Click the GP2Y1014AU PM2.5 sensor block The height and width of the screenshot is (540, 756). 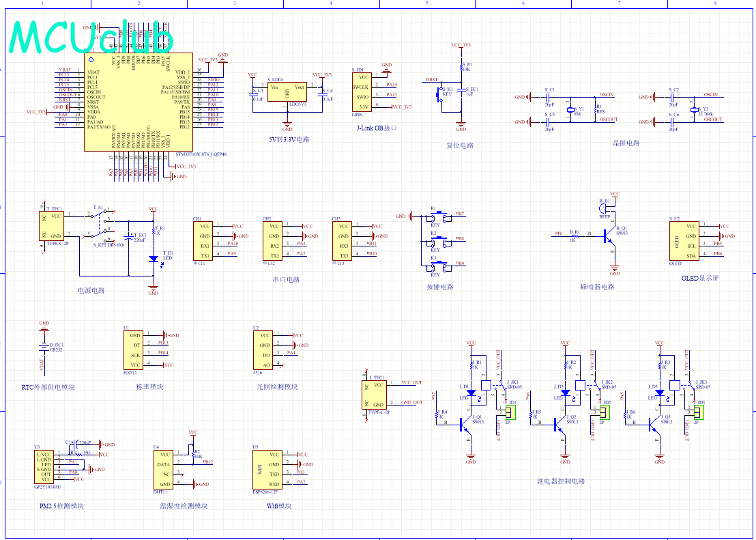pyautogui.click(x=44, y=467)
